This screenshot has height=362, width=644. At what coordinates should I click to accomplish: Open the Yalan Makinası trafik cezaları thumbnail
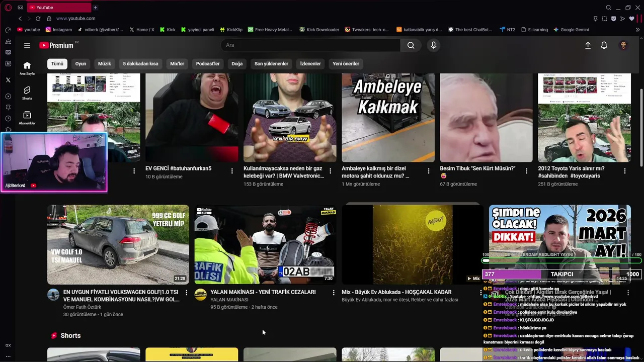coord(265,244)
